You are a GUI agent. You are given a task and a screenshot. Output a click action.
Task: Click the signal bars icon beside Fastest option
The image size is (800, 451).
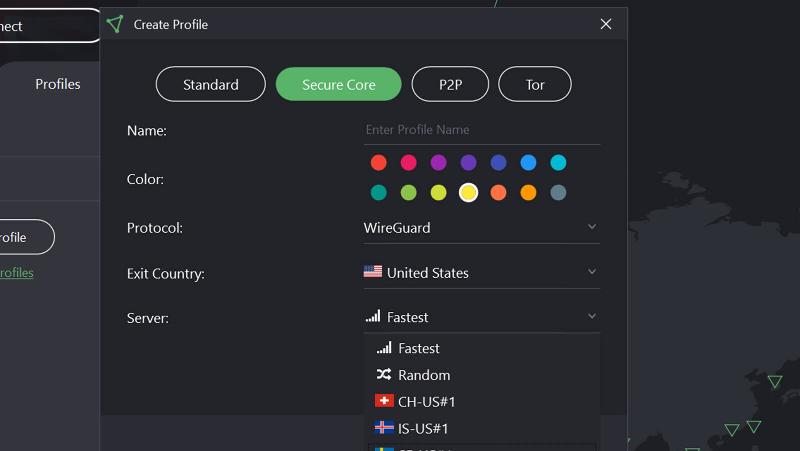pos(384,347)
